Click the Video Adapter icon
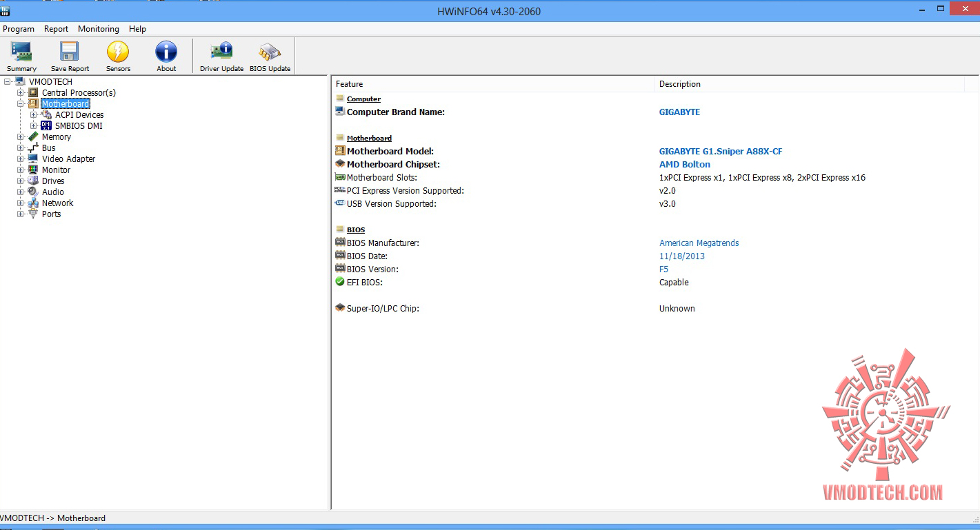980x530 pixels. pos(33,159)
